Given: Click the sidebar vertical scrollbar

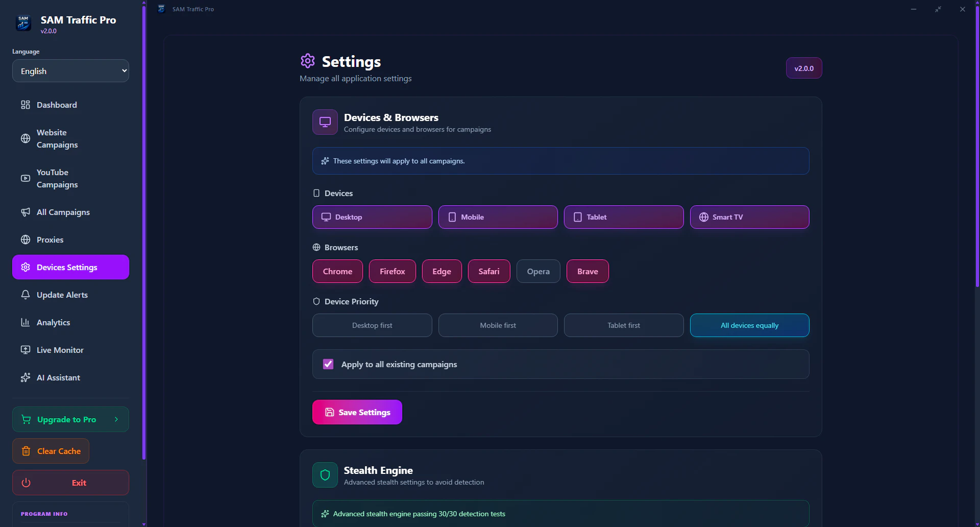Looking at the screenshot, I should pos(144,232).
